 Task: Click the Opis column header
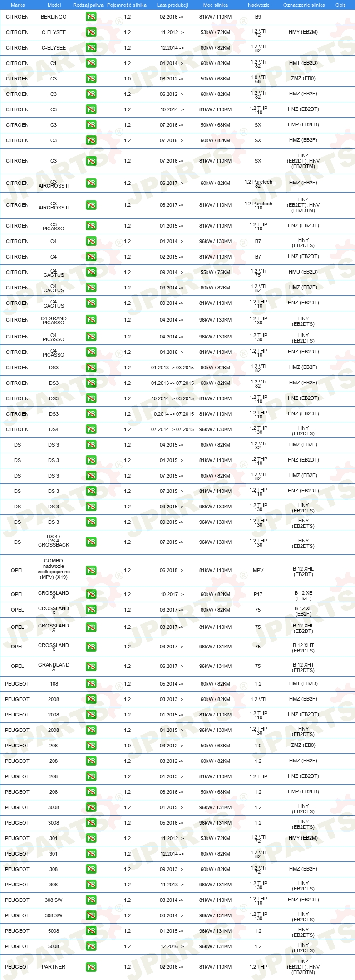pyautogui.click(x=340, y=5)
